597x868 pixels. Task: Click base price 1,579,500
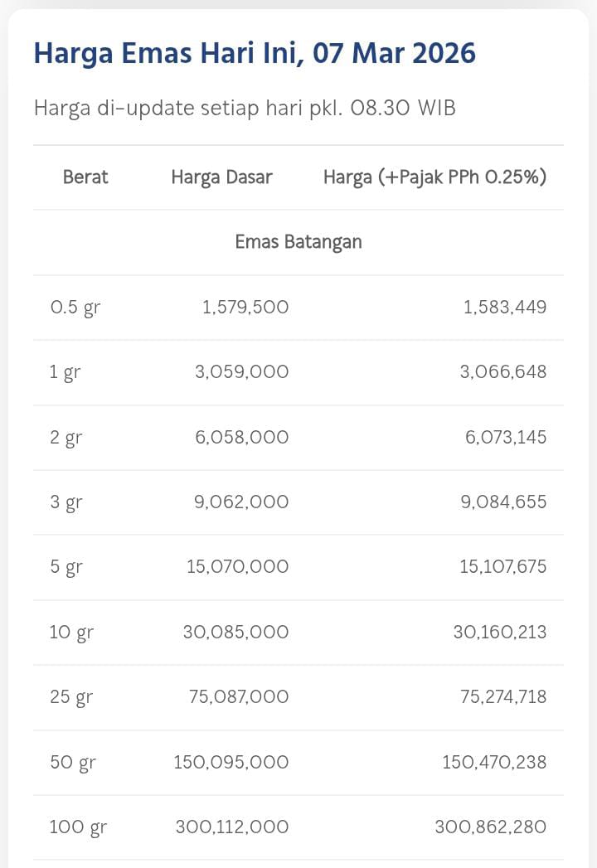click(245, 308)
